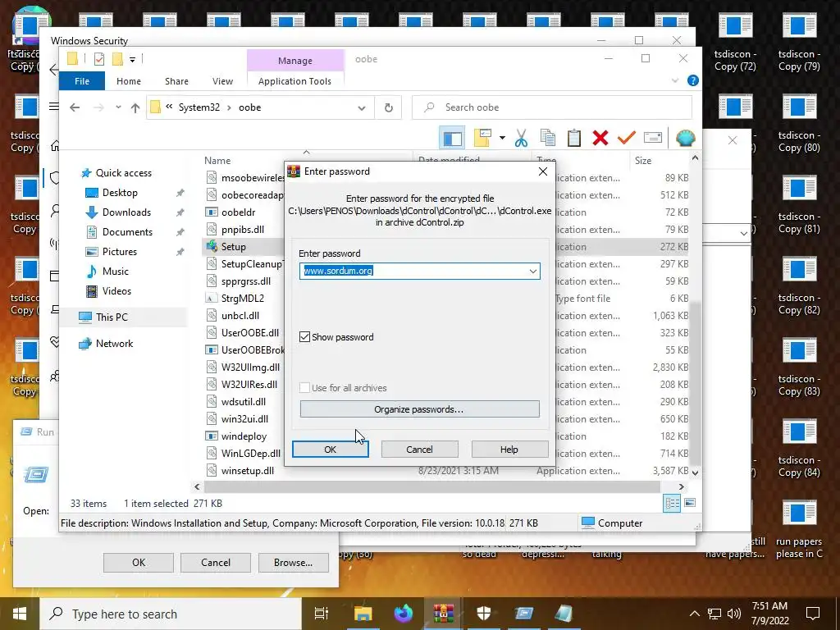Click Organize passwords button

coord(419,409)
